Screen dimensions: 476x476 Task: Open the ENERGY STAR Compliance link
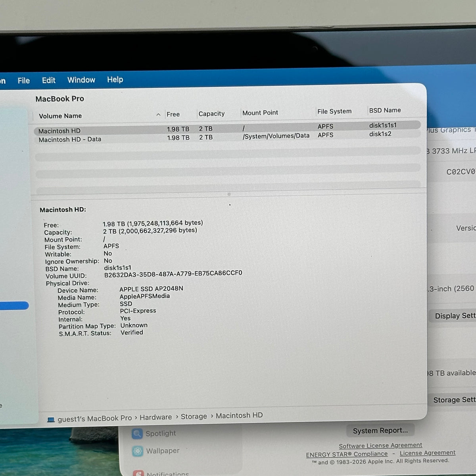pos(347,454)
